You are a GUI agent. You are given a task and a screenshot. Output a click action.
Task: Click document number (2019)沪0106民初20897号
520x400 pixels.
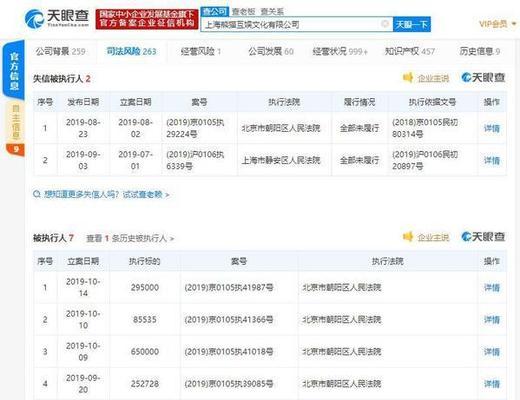coord(425,160)
